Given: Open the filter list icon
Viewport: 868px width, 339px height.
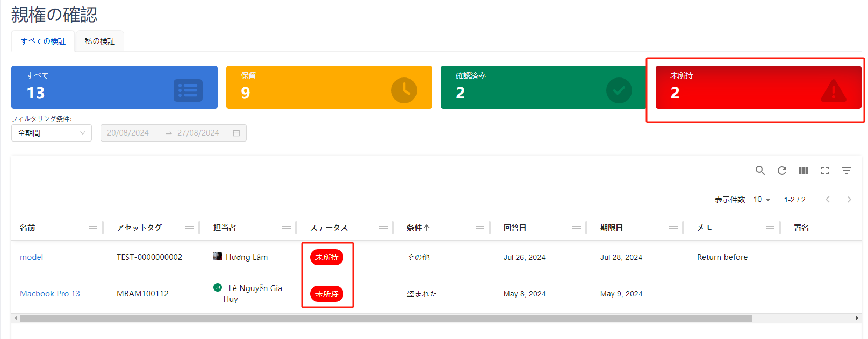Looking at the screenshot, I should (x=847, y=171).
